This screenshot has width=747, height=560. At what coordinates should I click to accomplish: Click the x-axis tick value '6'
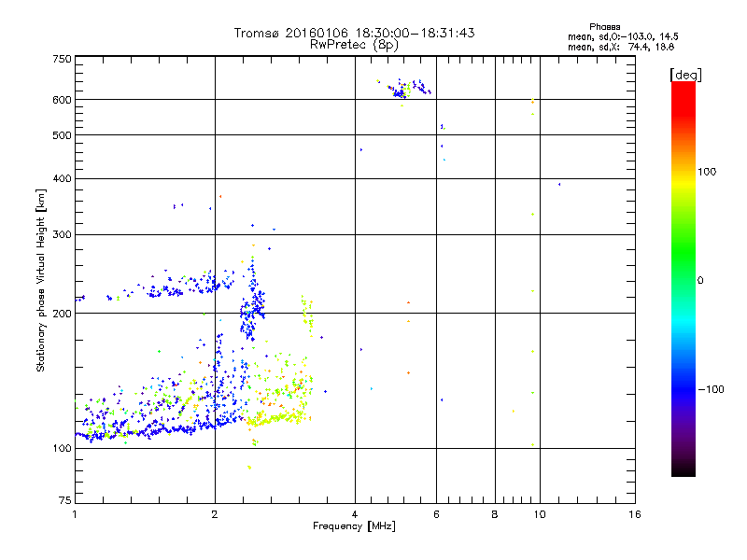(x=436, y=514)
